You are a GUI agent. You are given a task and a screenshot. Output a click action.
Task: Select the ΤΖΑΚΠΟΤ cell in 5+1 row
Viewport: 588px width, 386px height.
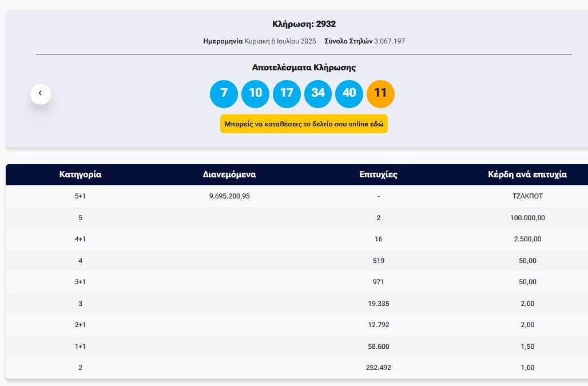pos(527,196)
